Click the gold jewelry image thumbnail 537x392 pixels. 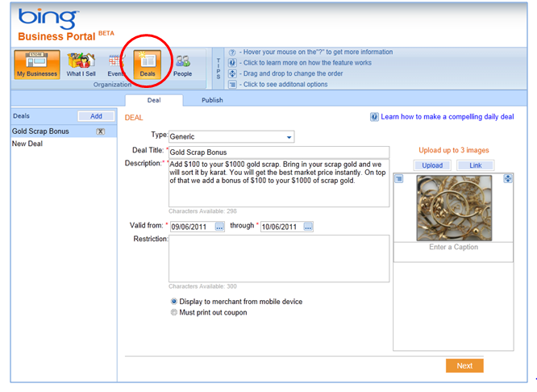pyautogui.click(x=452, y=207)
